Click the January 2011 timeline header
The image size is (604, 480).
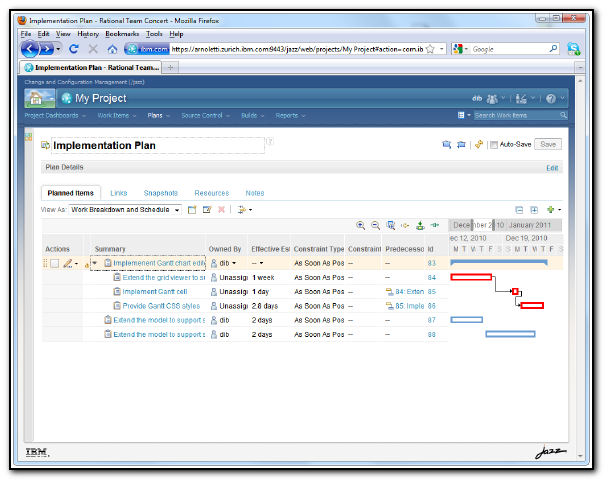[x=529, y=225]
